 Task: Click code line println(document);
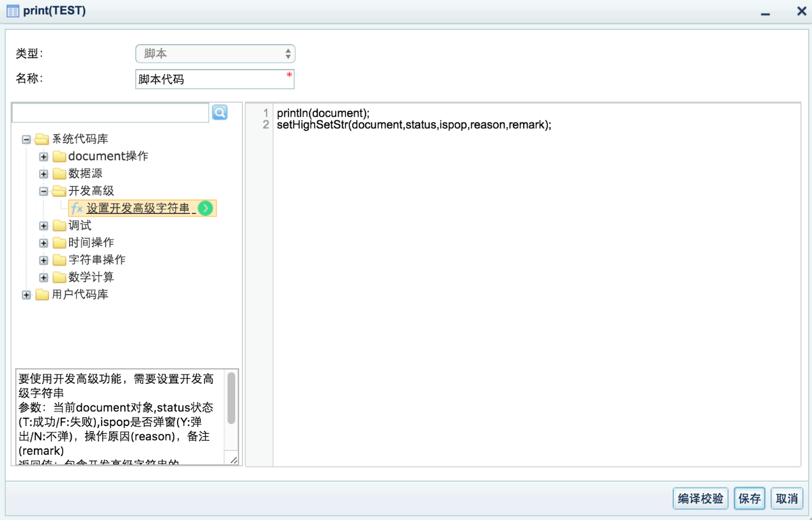[x=324, y=113]
